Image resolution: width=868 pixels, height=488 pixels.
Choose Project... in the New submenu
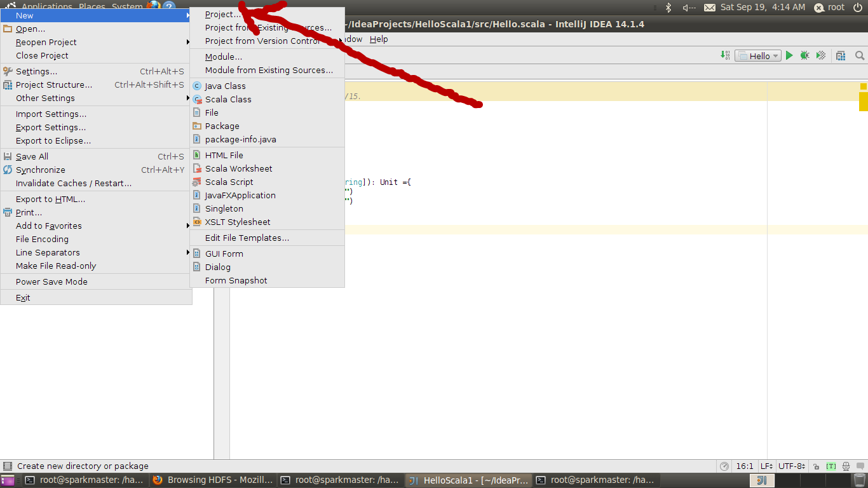(x=267, y=14)
